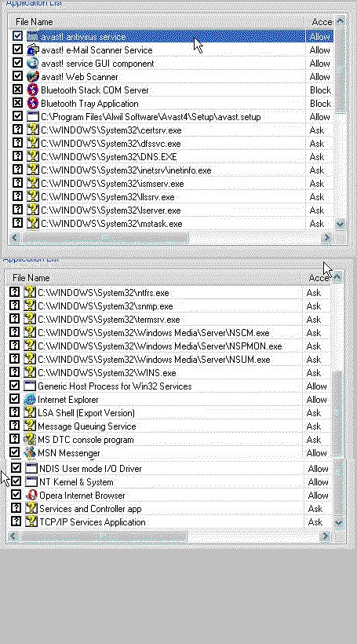Click the avast! service GUI component icon
This screenshot has height=644, width=357.
33,64
